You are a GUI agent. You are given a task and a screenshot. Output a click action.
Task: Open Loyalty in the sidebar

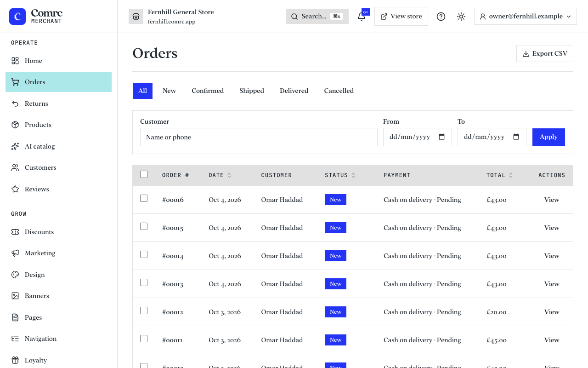(58, 360)
